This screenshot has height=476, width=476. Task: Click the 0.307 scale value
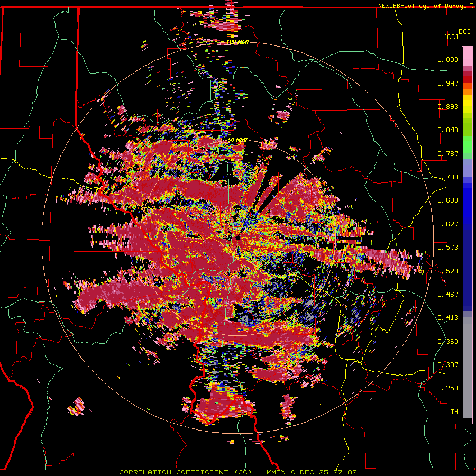point(448,365)
